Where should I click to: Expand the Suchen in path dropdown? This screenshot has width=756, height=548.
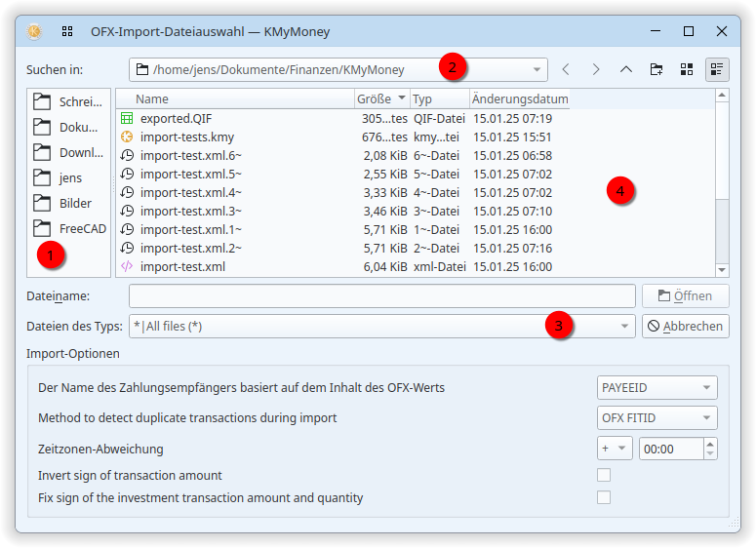coord(537,70)
